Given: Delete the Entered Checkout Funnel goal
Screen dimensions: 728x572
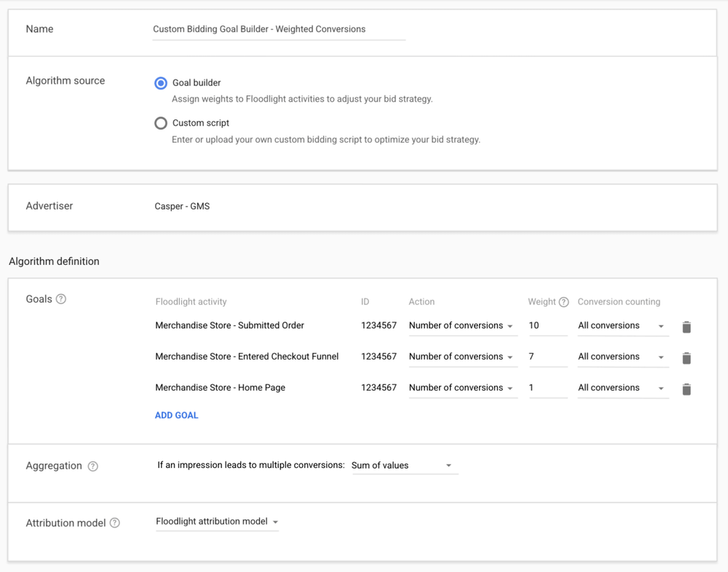Looking at the screenshot, I should click(686, 358).
